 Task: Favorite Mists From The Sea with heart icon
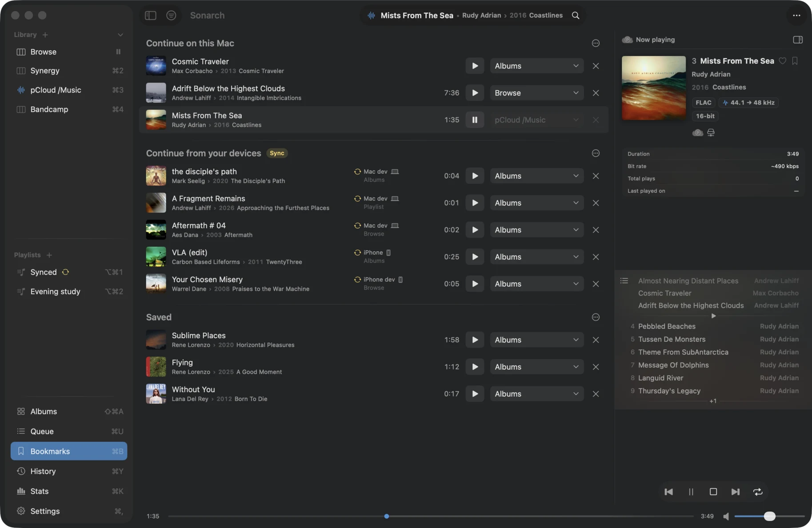[x=783, y=61]
